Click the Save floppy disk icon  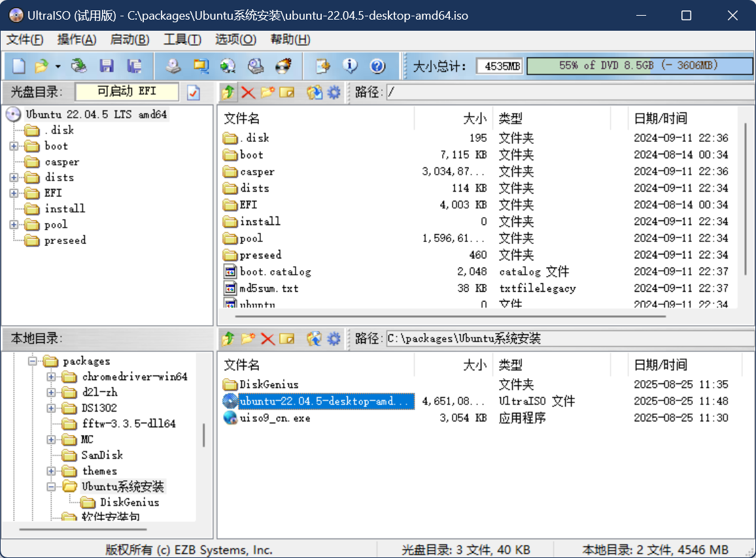tap(107, 65)
